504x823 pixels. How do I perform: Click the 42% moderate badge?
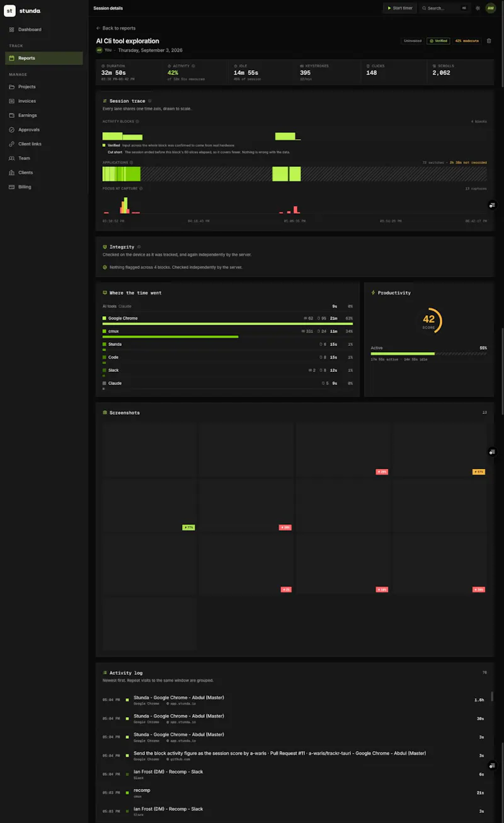coord(467,41)
